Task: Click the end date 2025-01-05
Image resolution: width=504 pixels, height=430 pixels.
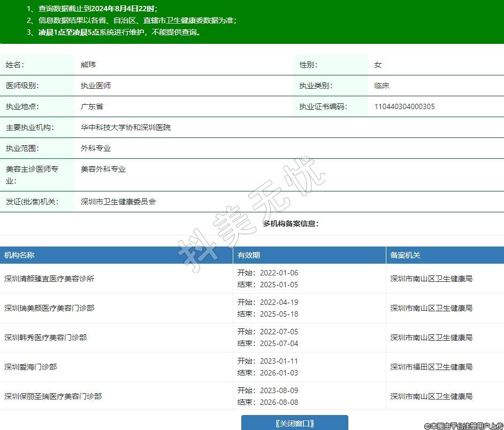Action: click(x=279, y=285)
